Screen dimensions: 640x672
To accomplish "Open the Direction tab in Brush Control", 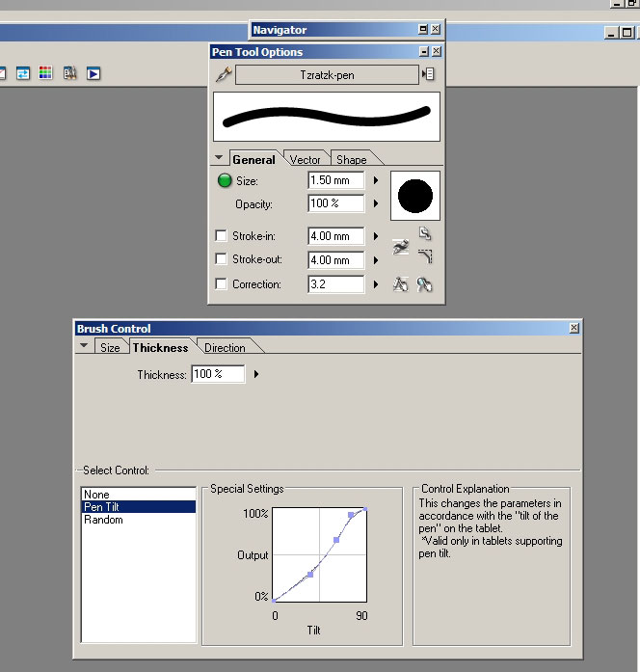I will pos(225,348).
